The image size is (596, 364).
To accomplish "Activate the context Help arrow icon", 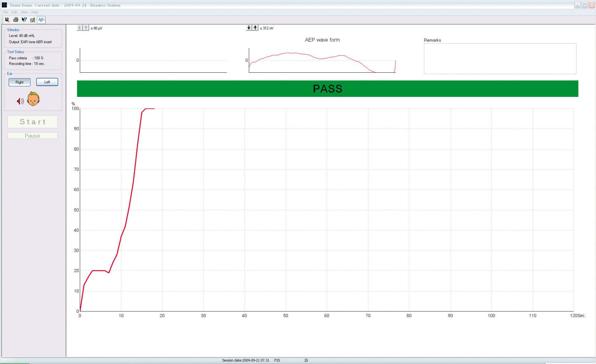I will click(x=24, y=20).
